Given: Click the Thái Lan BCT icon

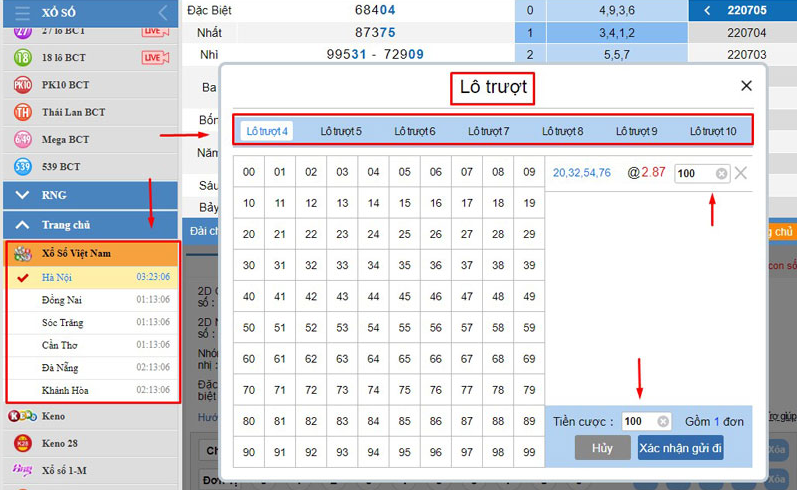Looking at the screenshot, I should coord(22,112).
